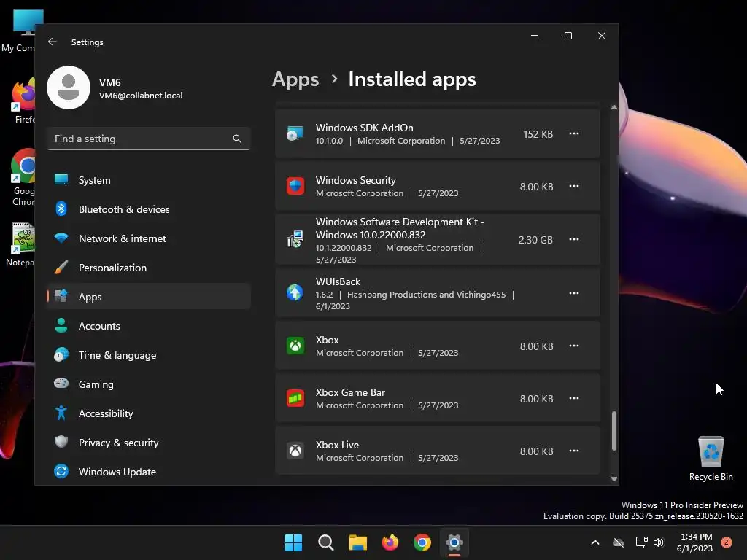747x560 pixels.
Task: Select the Notepad++ desktop shortcut
Action: 21,244
